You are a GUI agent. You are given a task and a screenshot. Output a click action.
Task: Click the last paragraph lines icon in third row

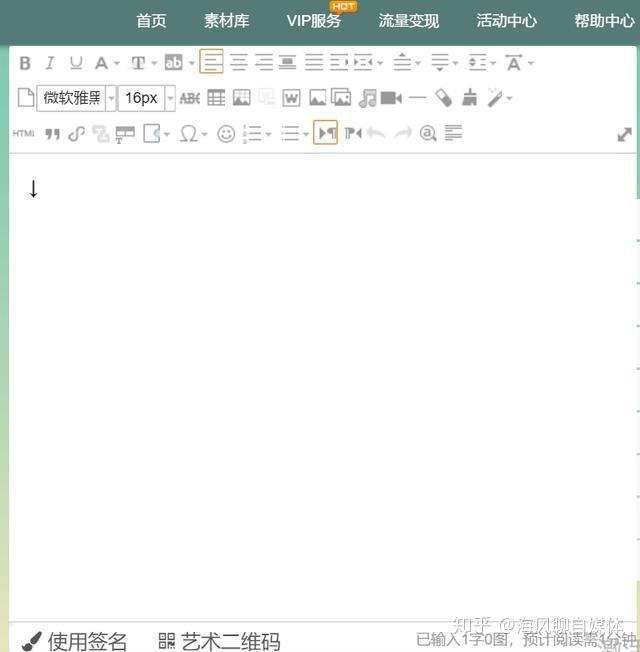(x=453, y=133)
